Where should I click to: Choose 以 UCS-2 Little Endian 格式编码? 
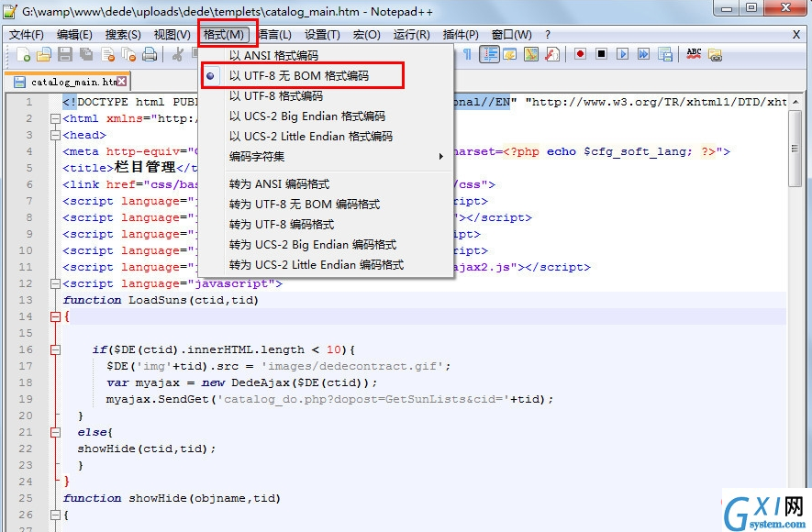click(325, 136)
